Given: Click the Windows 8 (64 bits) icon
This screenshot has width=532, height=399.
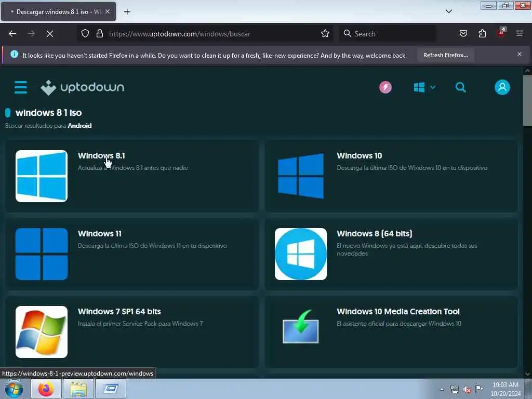Looking at the screenshot, I should 301,254.
